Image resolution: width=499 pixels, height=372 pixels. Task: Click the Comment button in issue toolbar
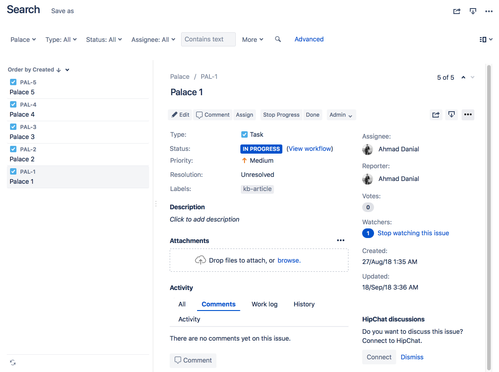[x=213, y=115]
